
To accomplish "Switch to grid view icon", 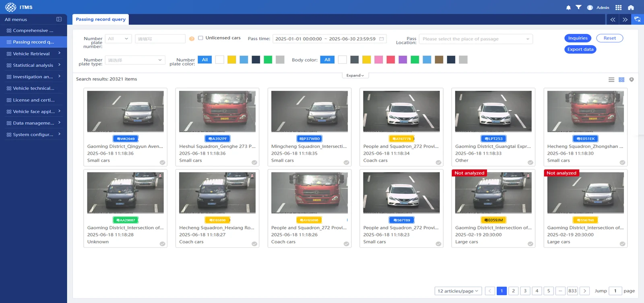I will point(621,80).
